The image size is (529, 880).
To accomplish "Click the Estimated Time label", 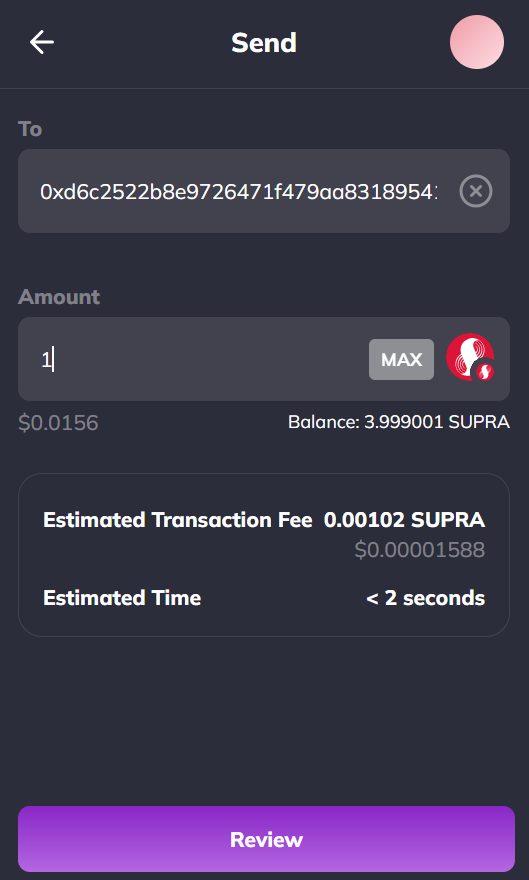I will click(x=122, y=598).
